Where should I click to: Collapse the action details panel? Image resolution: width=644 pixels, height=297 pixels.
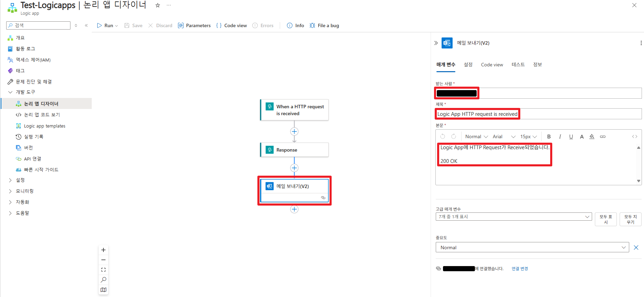(x=436, y=43)
